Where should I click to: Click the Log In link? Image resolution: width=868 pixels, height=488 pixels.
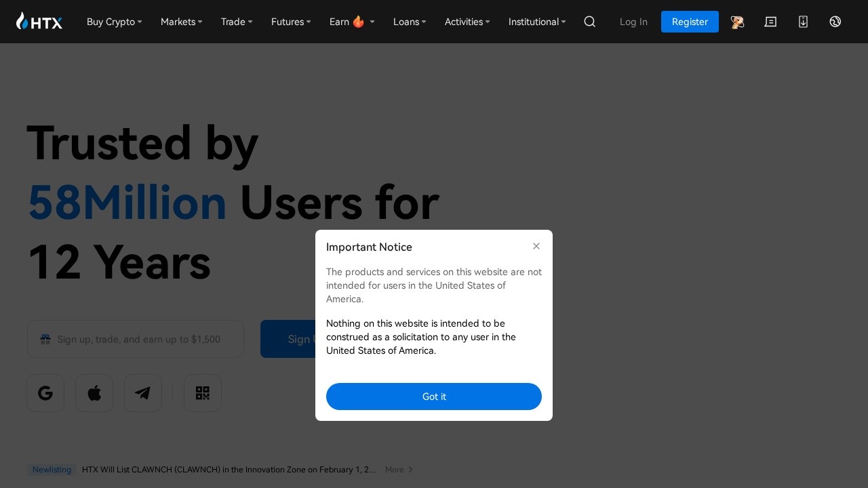coord(633,22)
